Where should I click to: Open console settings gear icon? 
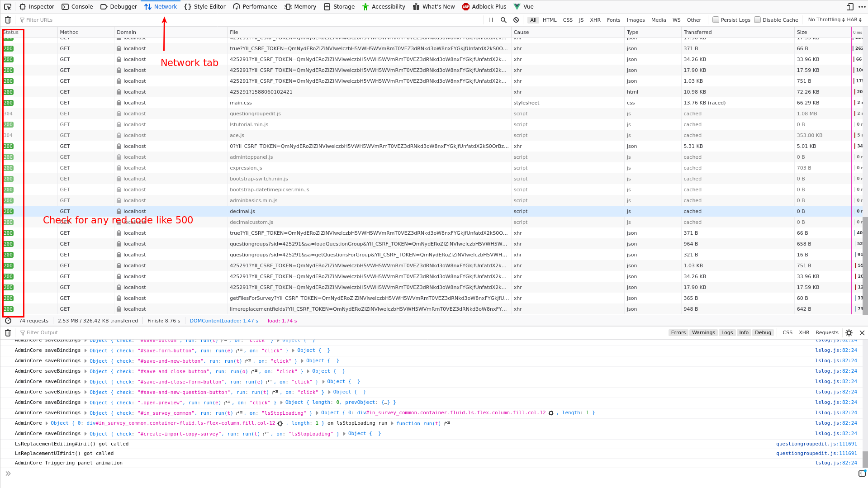click(x=849, y=333)
